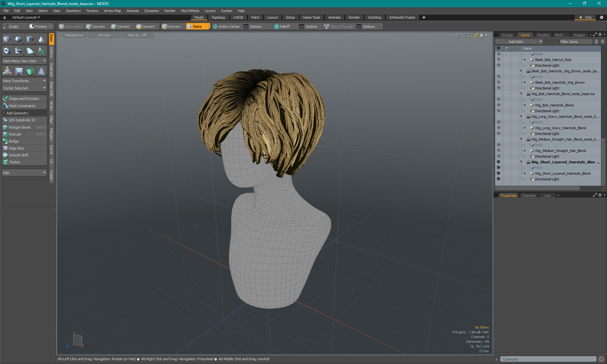
Task: Open the Deform vertical tab
Action: (52, 52)
